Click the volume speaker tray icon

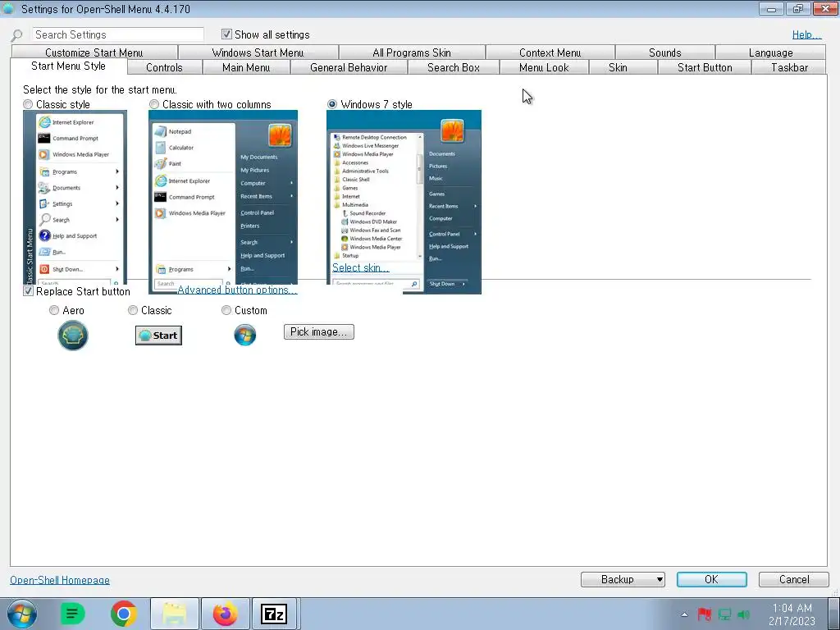click(743, 614)
